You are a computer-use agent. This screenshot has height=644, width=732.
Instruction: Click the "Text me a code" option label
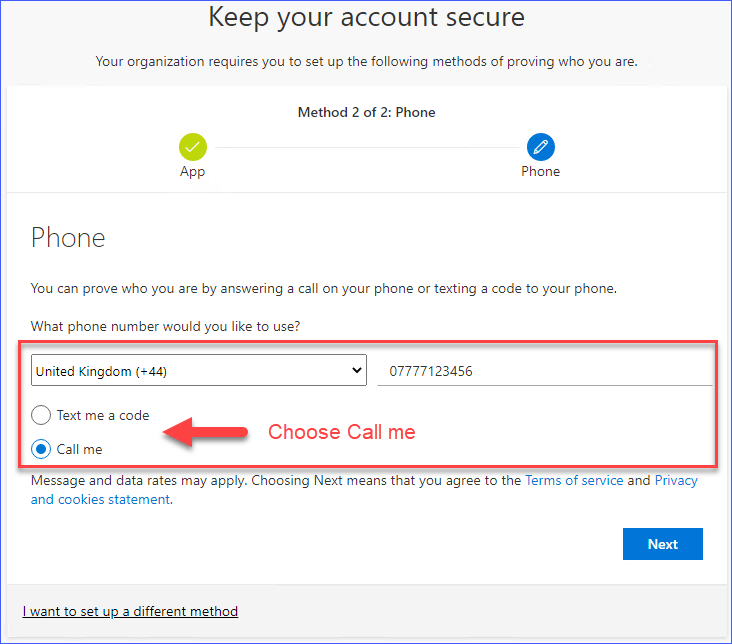point(103,415)
